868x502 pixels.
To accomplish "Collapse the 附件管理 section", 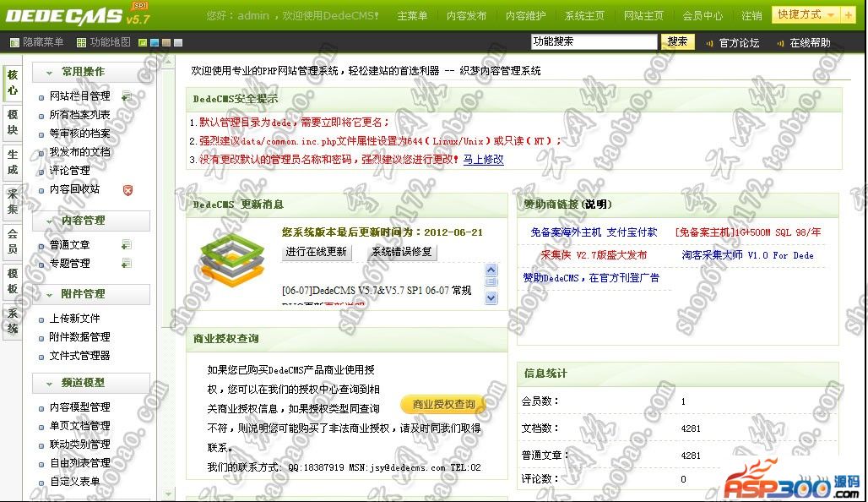I will pyautogui.click(x=91, y=294).
